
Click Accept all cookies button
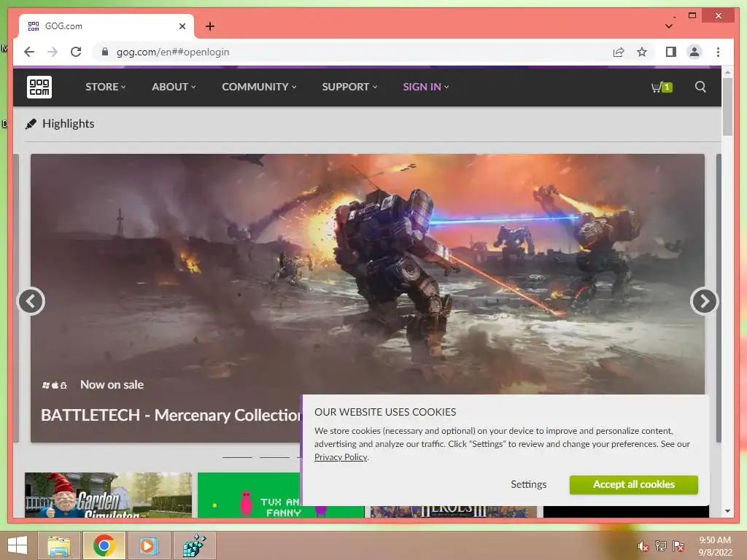click(634, 484)
